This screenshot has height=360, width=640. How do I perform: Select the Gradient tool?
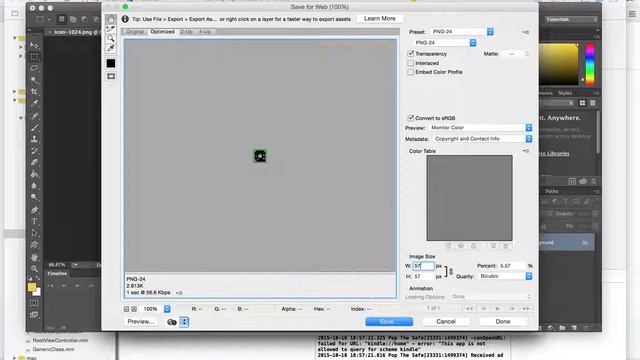pyautogui.click(x=34, y=174)
